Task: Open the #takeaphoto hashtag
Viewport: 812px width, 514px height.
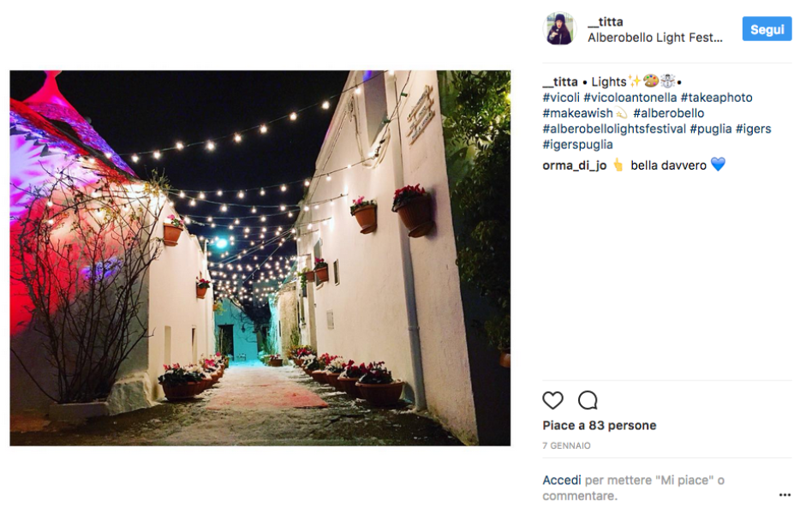Action: [x=716, y=98]
